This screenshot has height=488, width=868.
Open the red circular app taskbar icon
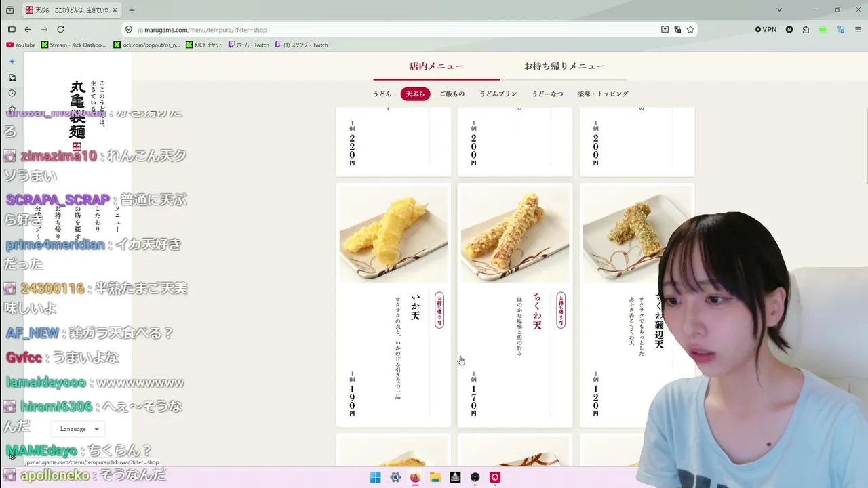point(495,477)
